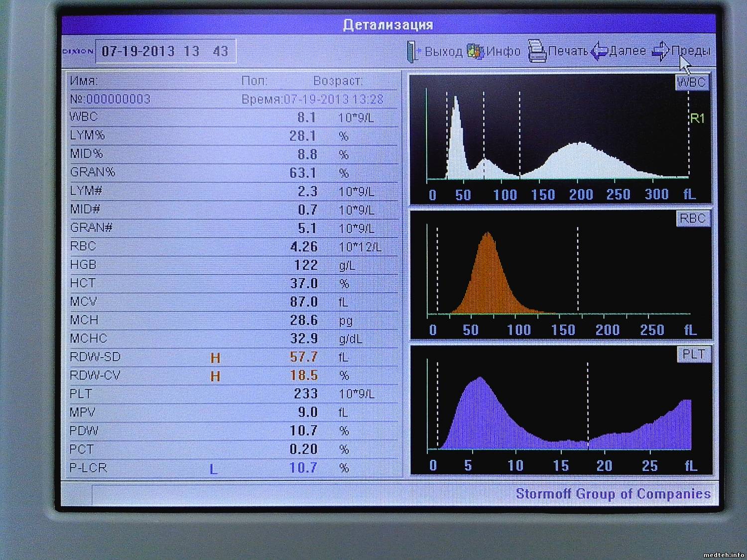Click the printer icon for Печать

pyautogui.click(x=537, y=51)
